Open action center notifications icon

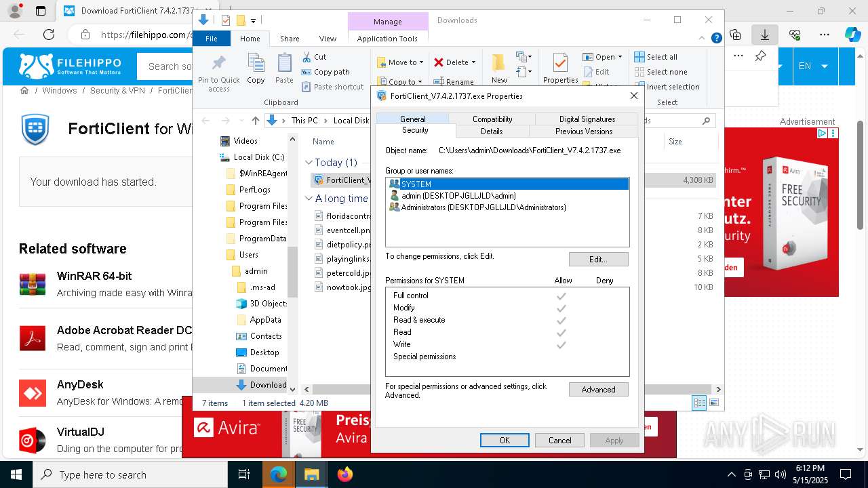pos(846,474)
